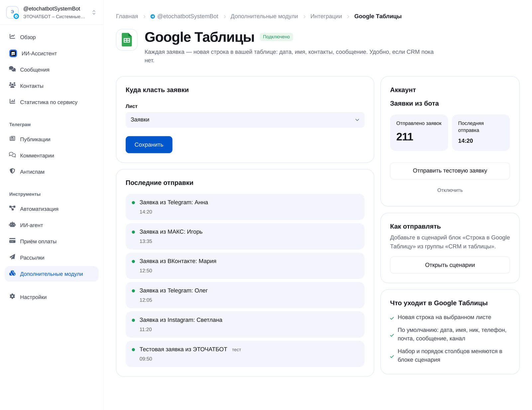Select the Заявка из Telegram: Олег row
Viewport: 532px width, 410px height.
[245, 295]
